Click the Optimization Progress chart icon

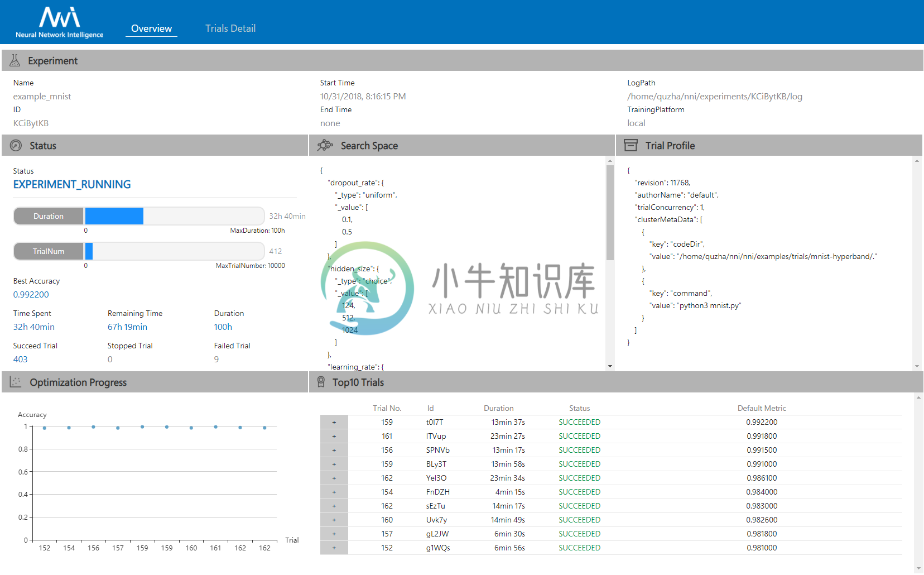[x=16, y=382]
